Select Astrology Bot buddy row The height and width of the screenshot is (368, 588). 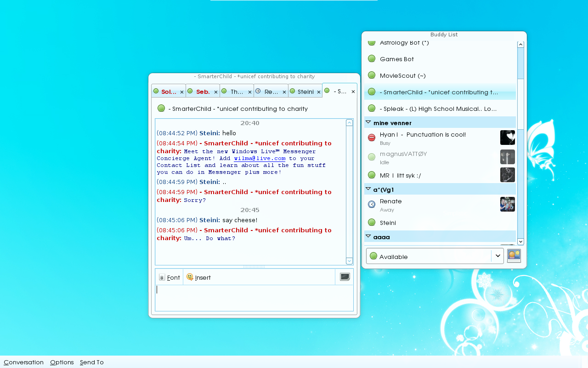440,45
